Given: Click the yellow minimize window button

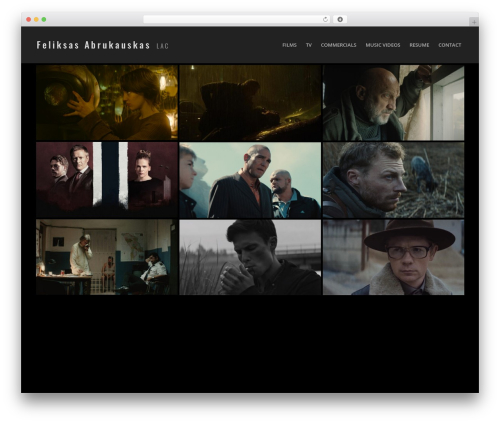Looking at the screenshot, I should click(36, 19).
